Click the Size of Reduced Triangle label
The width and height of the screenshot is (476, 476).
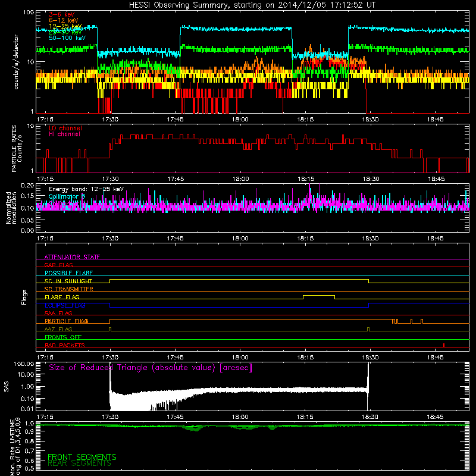(x=151, y=368)
